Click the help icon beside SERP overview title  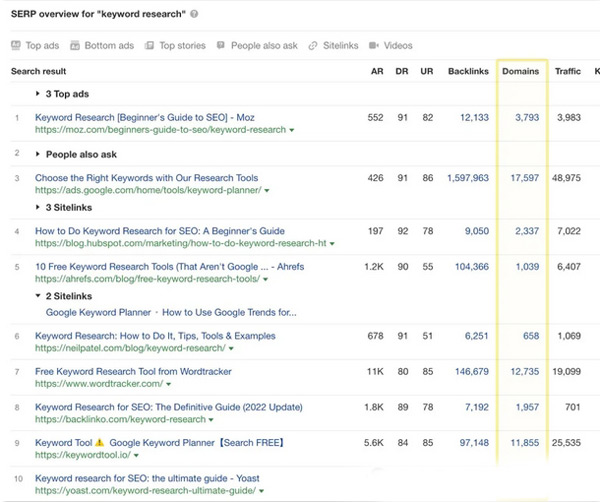pyautogui.click(x=193, y=14)
